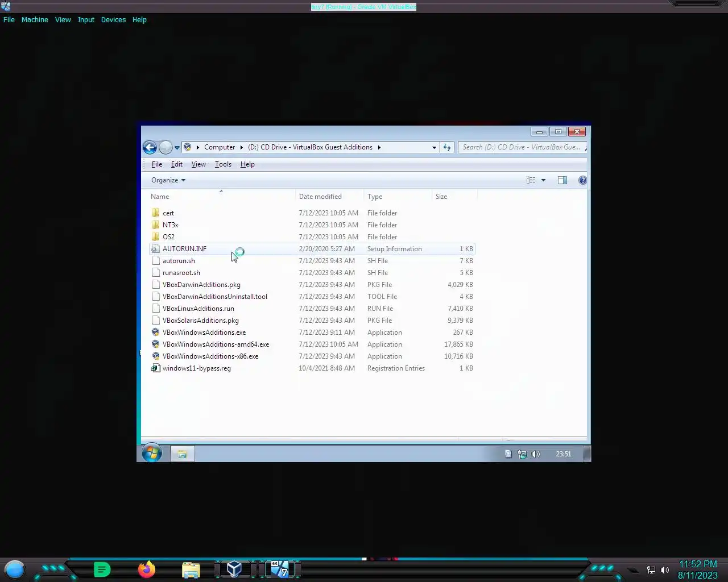
Task: Open the Tools menu
Action: point(223,164)
